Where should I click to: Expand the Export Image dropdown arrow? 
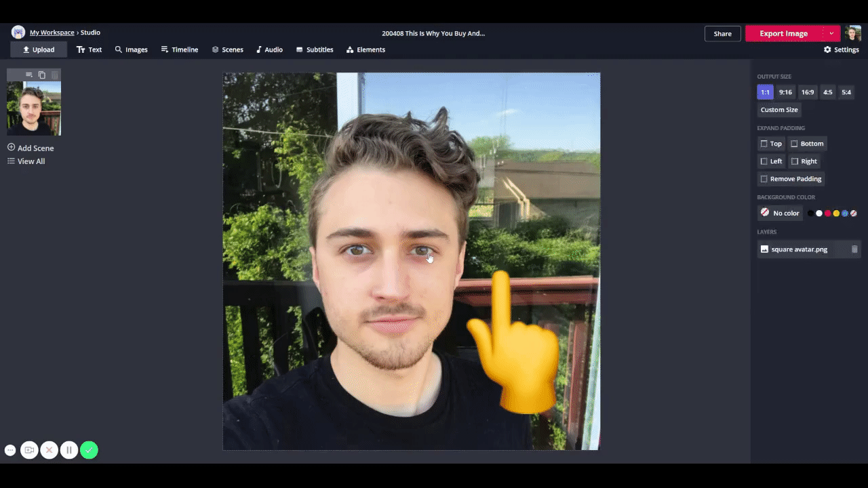pyautogui.click(x=831, y=33)
